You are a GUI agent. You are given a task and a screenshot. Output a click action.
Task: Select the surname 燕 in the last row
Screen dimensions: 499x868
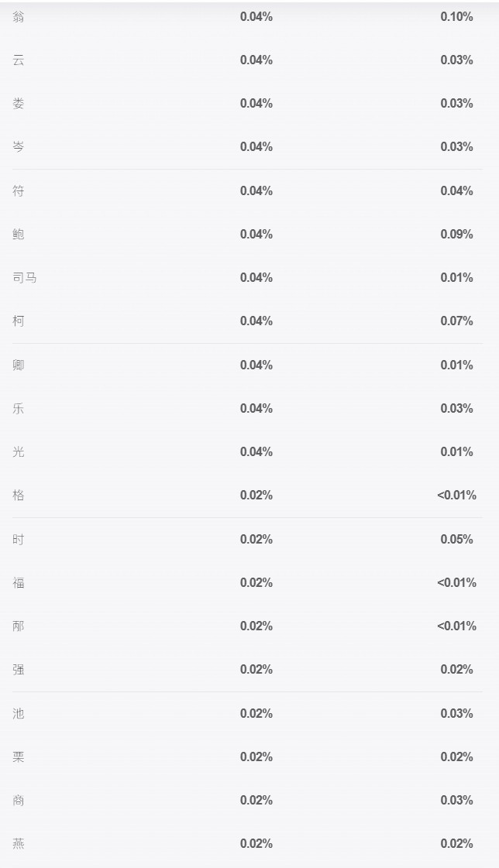[x=19, y=844]
